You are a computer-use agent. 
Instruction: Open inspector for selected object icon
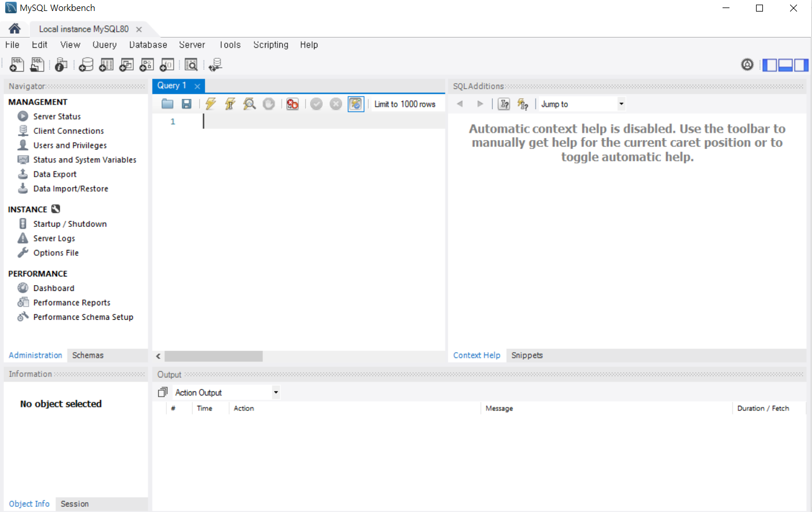click(x=61, y=65)
